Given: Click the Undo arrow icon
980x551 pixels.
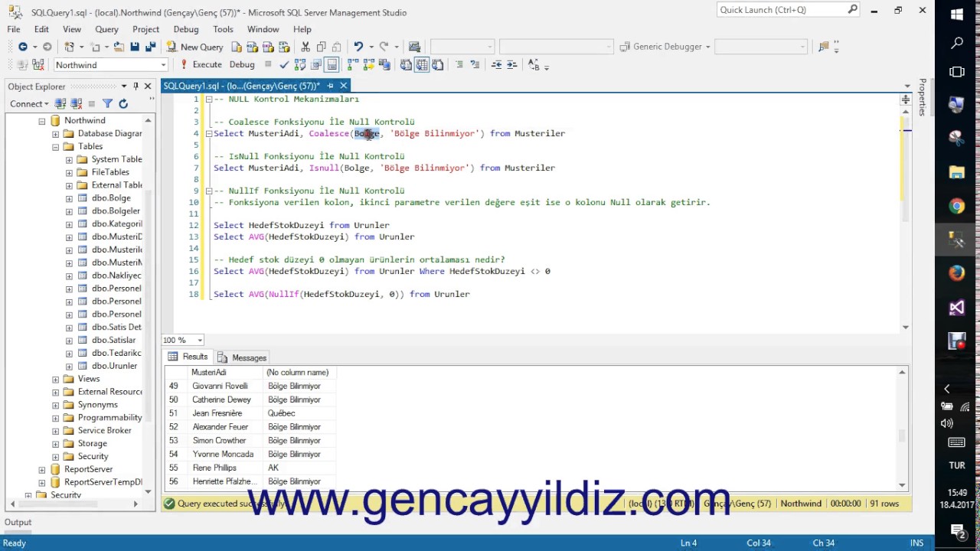Looking at the screenshot, I should (x=358, y=47).
